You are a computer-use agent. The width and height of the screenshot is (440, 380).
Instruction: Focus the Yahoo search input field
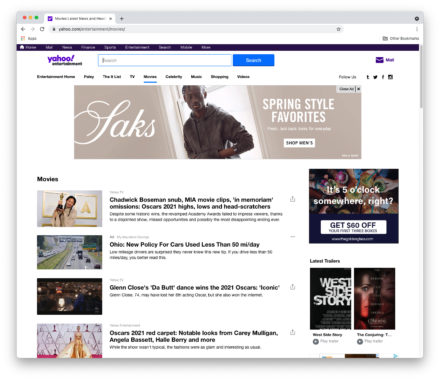pyautogui.click(x=165, y=60)
